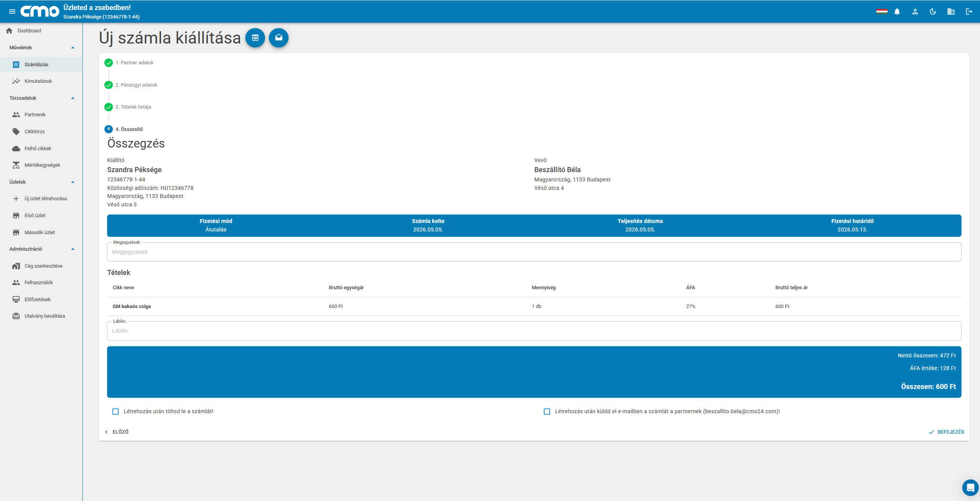The image size is (980, 501).
Task: Click the Partnerek people icon
Action: (16, 115)
